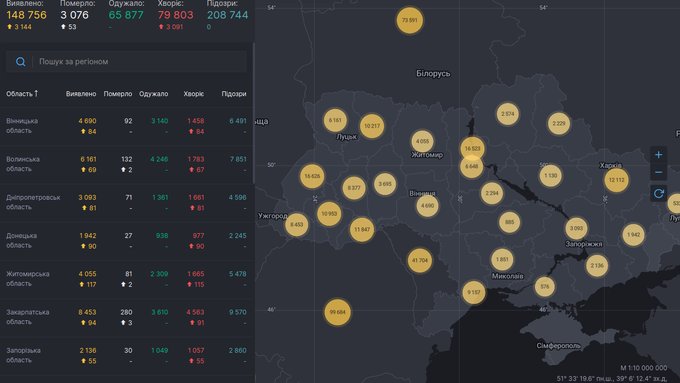Select the 10 217 marker near Луцьк

click(372, 126)
